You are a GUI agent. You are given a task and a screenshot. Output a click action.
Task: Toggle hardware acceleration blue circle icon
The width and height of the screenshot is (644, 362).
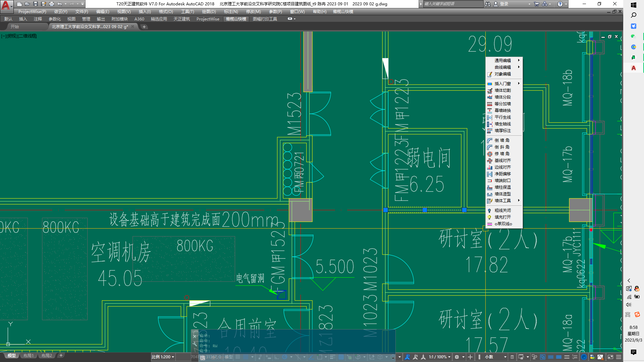click(584, 357)
